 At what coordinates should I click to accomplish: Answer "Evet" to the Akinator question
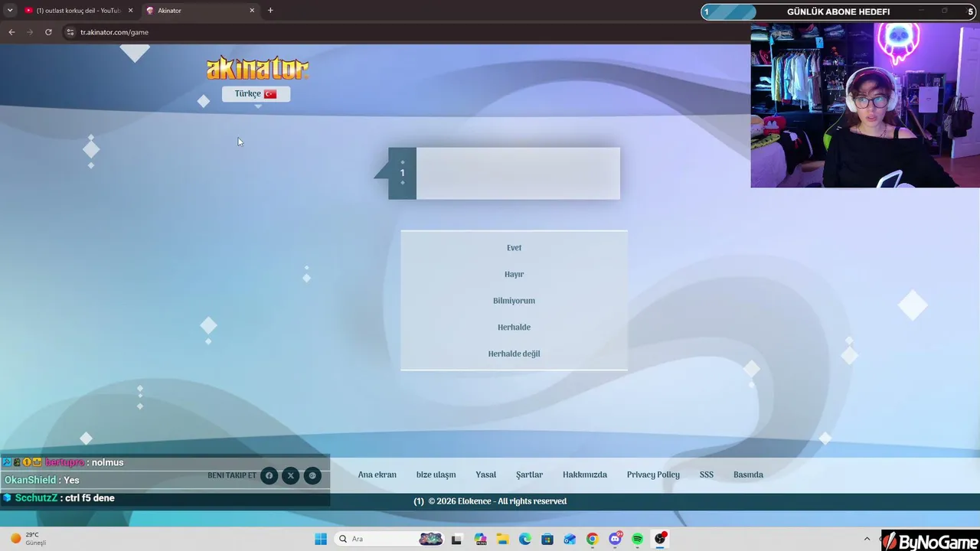pyautogui.click(x=514, y=248)
